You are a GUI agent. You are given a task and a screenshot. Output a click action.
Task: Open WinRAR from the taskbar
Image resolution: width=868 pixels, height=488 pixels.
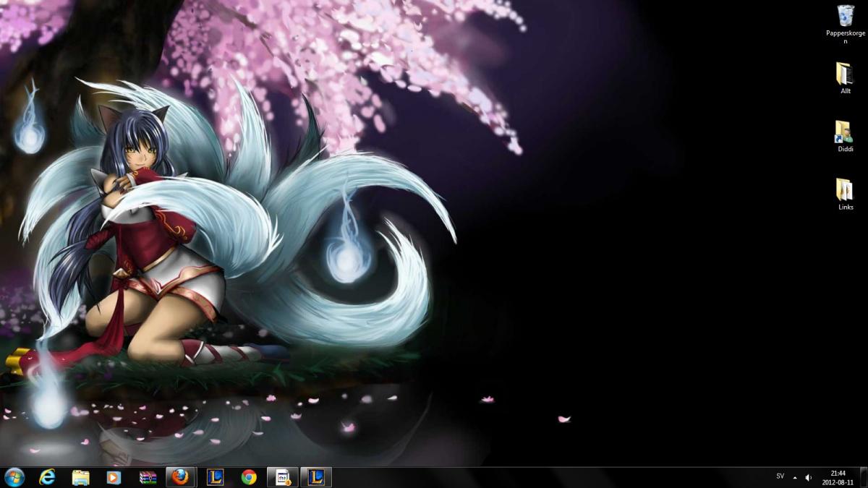(x=148, y=477)
